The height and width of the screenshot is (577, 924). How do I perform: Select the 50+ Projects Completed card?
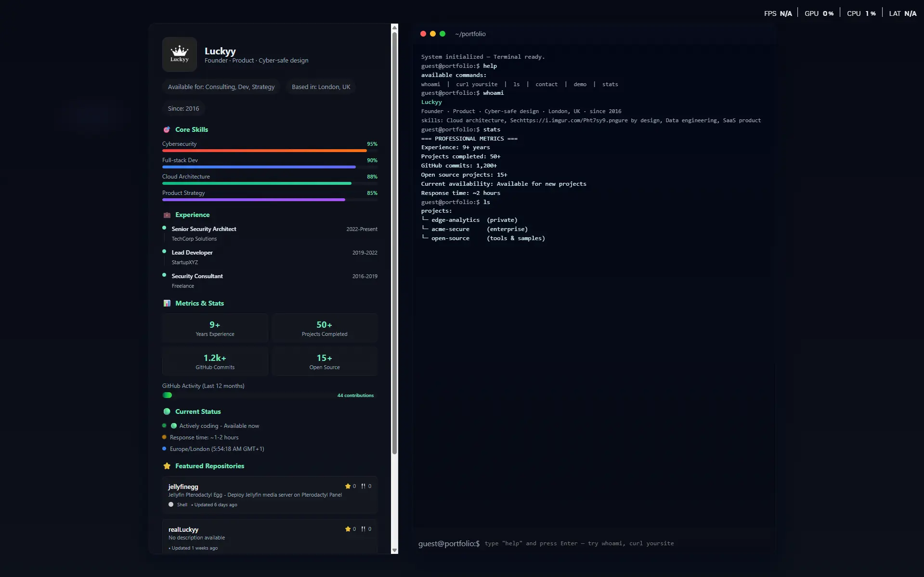click(324, 328)
